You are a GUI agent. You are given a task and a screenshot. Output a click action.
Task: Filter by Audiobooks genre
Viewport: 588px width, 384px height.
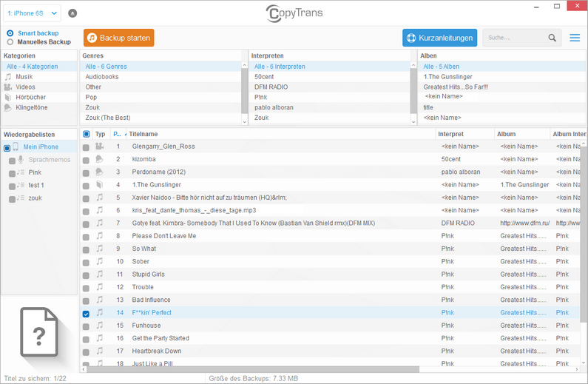[161, 76]
